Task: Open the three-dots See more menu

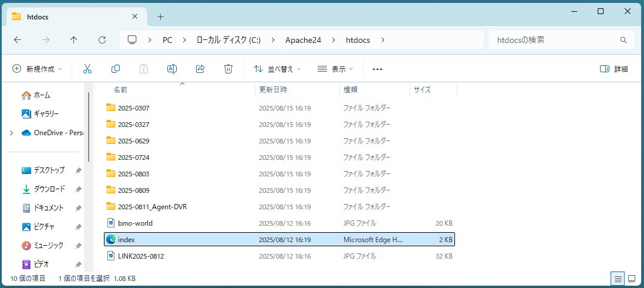Action: click(377, 69)
